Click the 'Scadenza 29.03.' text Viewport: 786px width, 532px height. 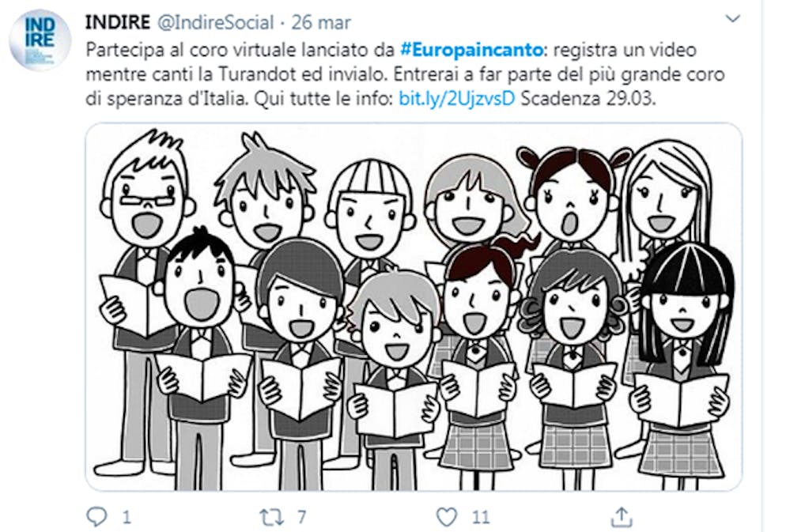[588, 99]
